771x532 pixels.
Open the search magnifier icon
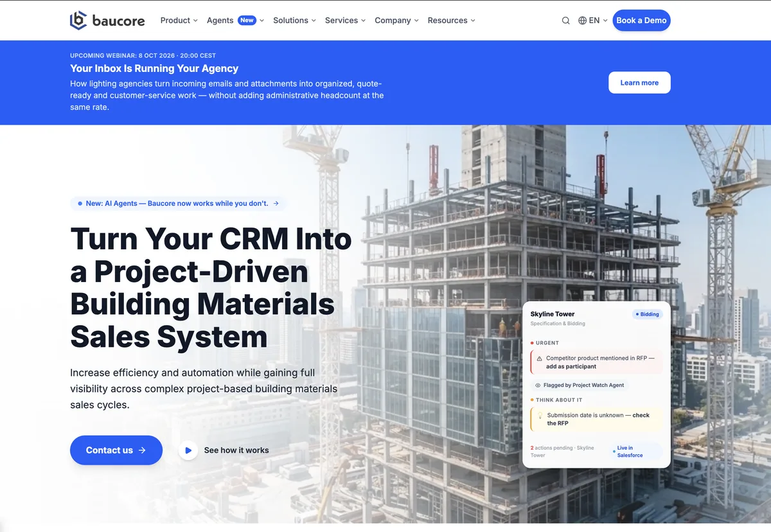pyautogui.click(x=565, y=21)
